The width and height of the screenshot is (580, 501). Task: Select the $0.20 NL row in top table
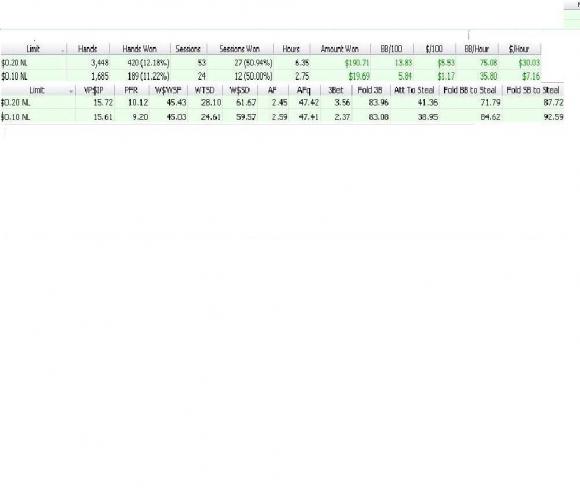270,63
